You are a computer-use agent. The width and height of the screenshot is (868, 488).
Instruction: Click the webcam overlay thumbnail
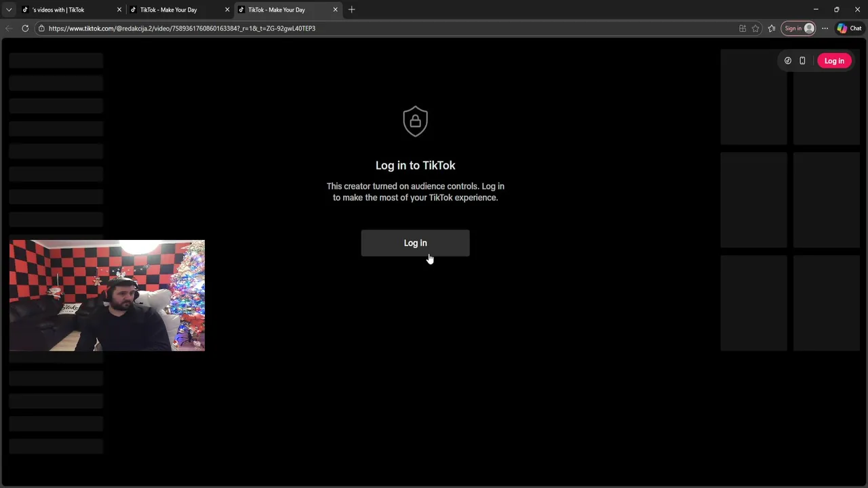(x=107, y=296)
